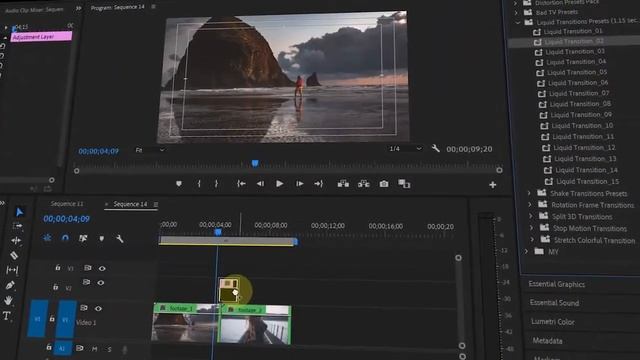This screenshot has width=640, height=360.
Task: Open Program monitor settings wrench
Action: click(x=436, y=149)
